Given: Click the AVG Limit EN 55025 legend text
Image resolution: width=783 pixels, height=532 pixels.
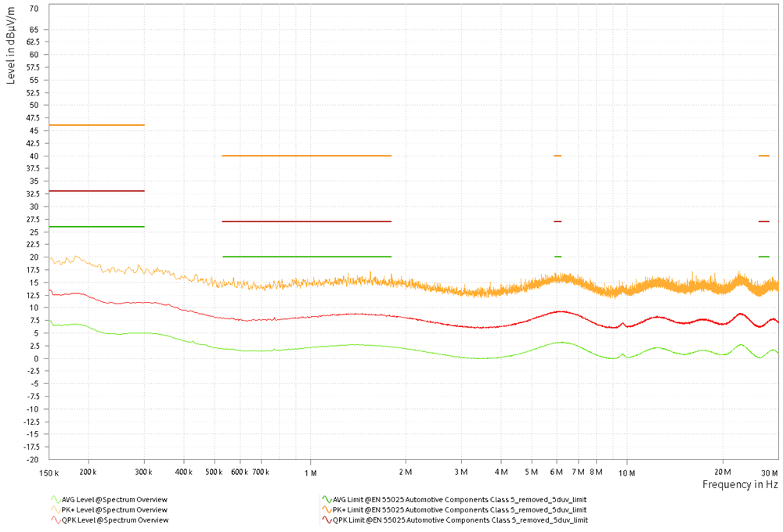Looking at the screenshot, I should [460, 499].
